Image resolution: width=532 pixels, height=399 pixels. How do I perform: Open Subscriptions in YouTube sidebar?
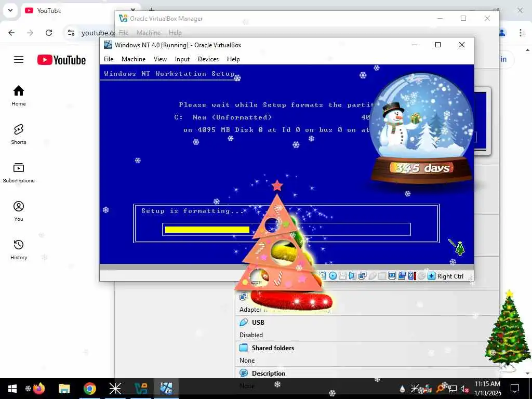(x=19, y=172)
